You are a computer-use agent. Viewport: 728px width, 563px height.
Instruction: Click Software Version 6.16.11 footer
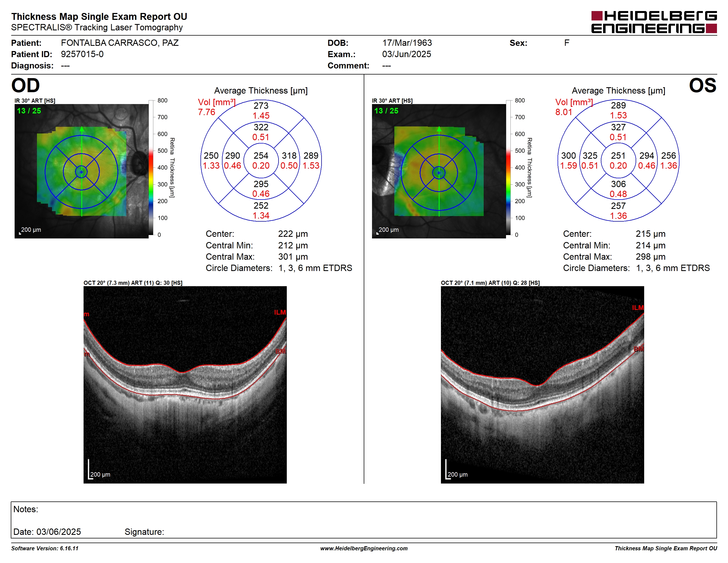45,548
